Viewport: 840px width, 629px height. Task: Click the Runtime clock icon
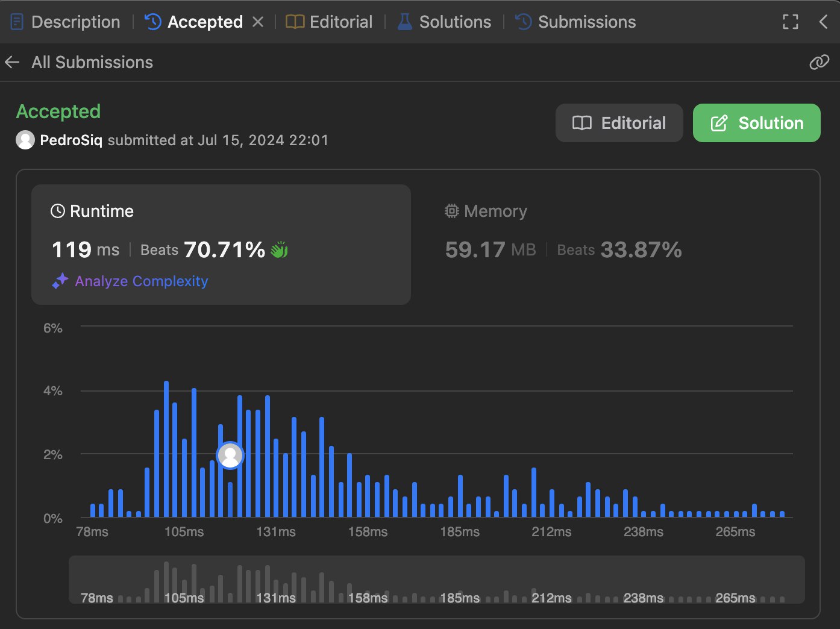58,211
